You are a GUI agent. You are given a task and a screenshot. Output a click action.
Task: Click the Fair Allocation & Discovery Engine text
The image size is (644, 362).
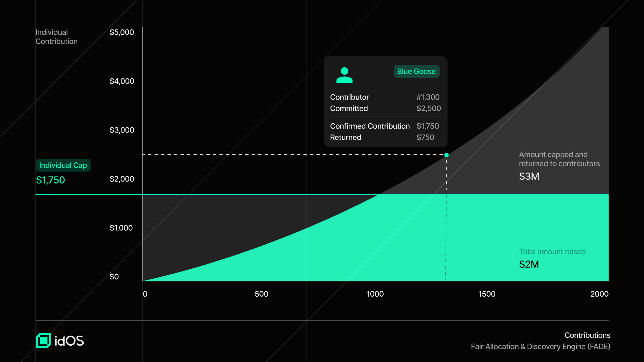(x=540, y=347)
